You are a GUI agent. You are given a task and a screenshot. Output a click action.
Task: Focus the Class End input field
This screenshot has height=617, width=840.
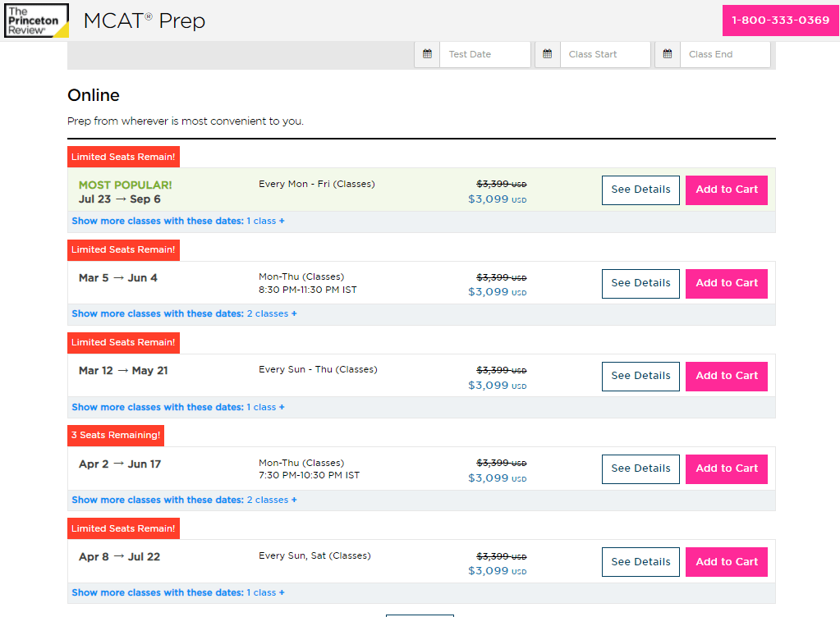[x=725, y=54]
